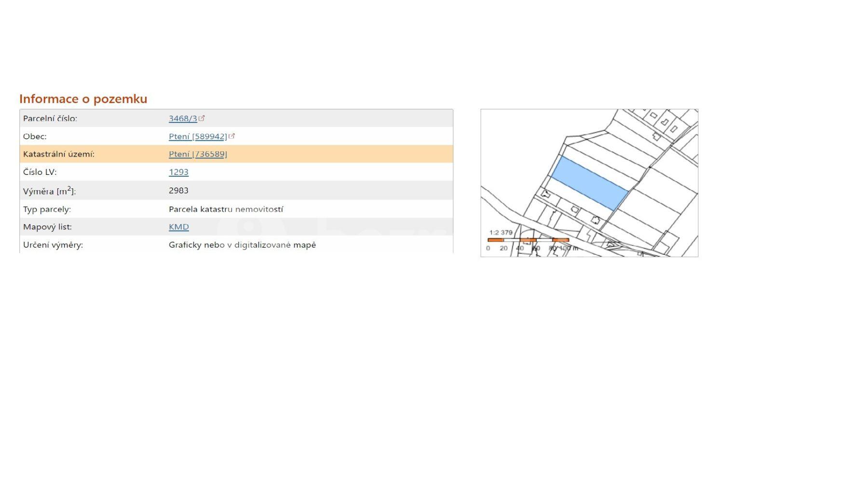Click the Typ parcely: label

coord(47,209)
